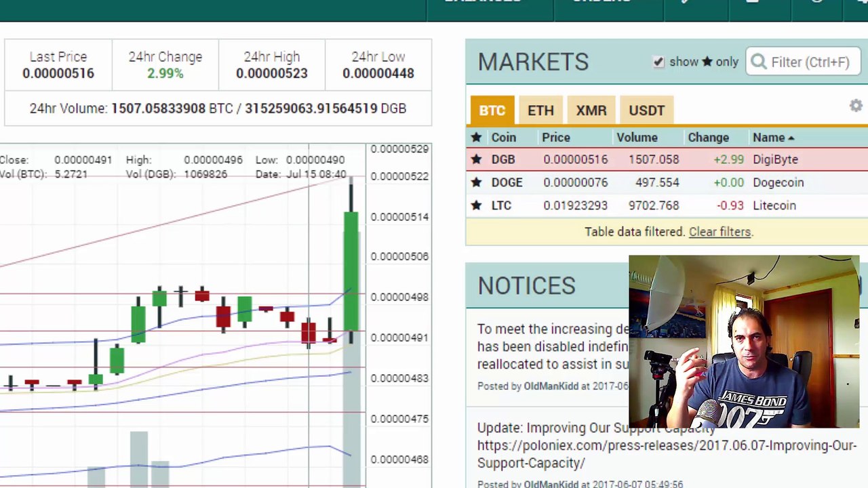This screenshot has width=868, height=488.
Task: Click the Last Price value 0.00000516
Action: tap(58, 73)
